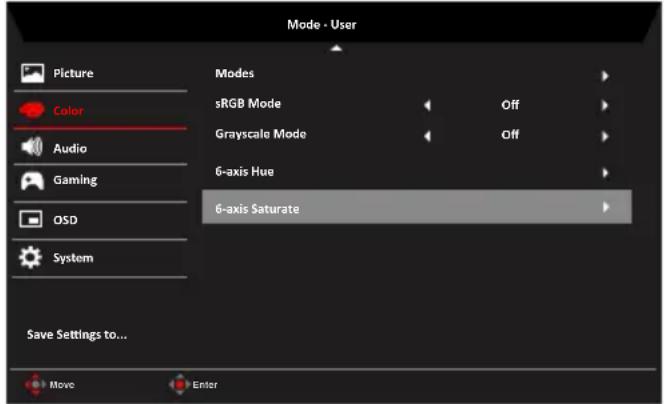Toggle the Grayscale Mode Off value
This screenshot has width=664, height=404.
(510, 135)
